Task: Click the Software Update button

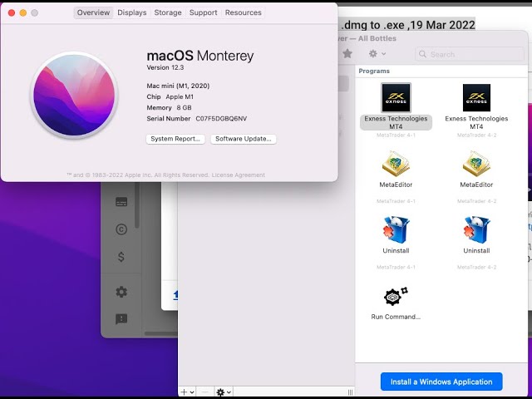Action: [244, 139]
